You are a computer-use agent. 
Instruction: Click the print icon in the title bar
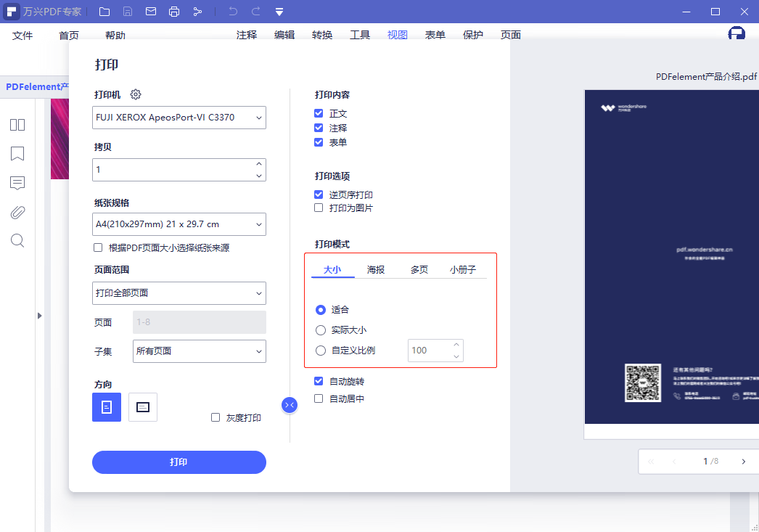[174, 12]
